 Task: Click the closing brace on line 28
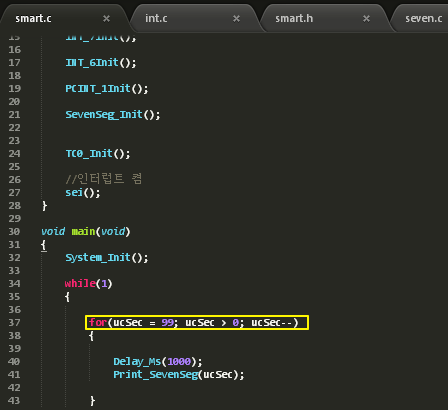[44, 206]
